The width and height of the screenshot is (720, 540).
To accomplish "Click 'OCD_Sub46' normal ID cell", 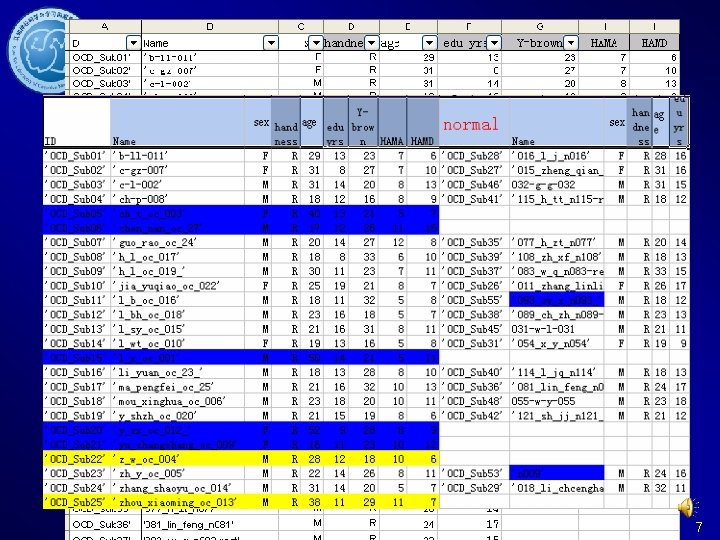I will pos(474,185).
